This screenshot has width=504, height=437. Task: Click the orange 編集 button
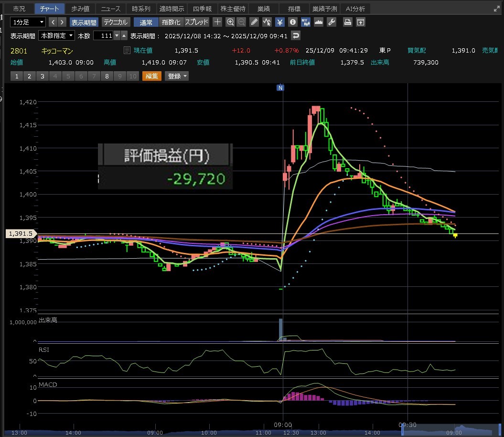tap(151, 76)
